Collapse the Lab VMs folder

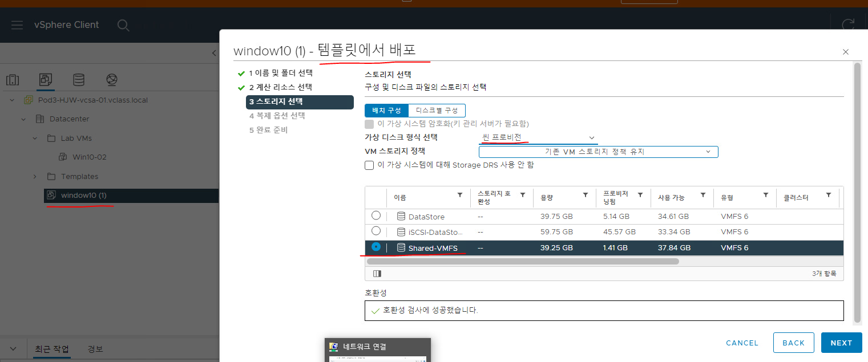pyautogui.click(x=34, y=139)
